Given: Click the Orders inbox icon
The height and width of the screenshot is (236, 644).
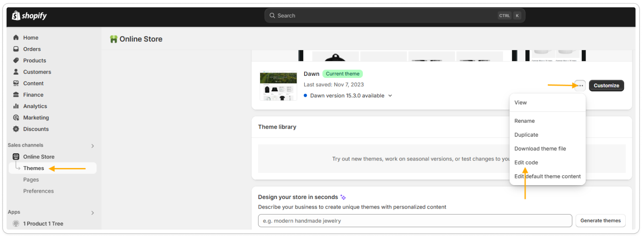Looking at the screenshot, I should point(16,49).
